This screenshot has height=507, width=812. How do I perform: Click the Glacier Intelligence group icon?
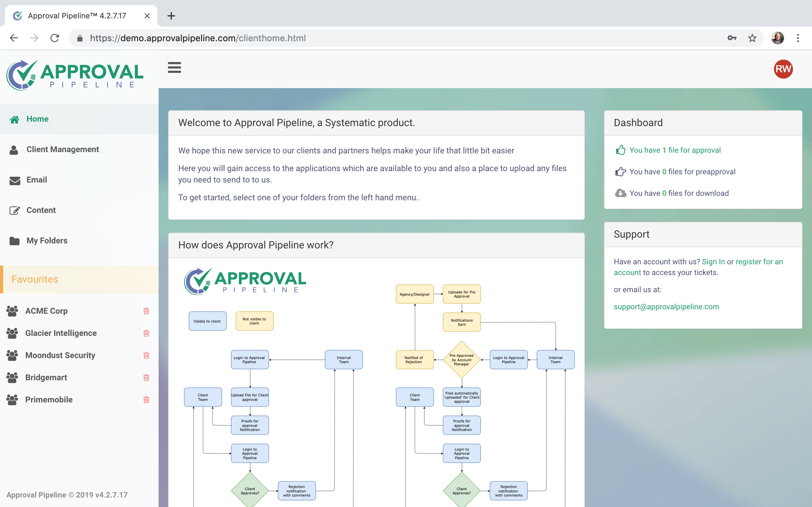[x=12, y=333]
